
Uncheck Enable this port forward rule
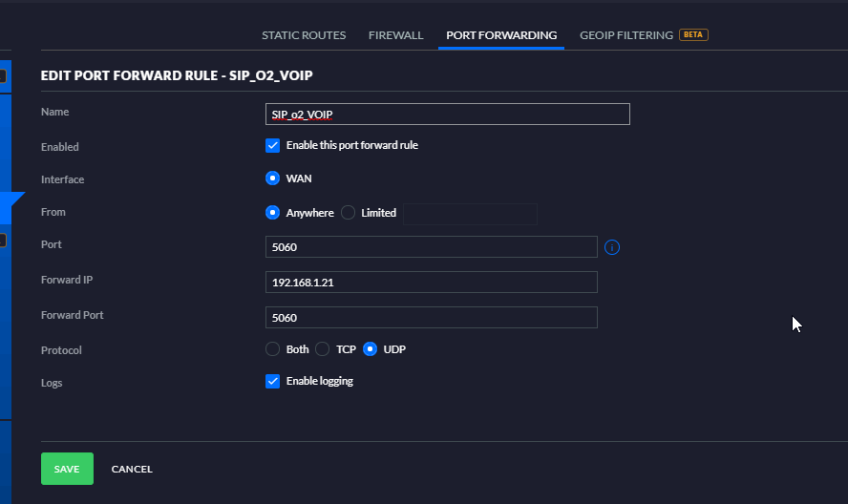pyautogui.click(x=272, y=146)
